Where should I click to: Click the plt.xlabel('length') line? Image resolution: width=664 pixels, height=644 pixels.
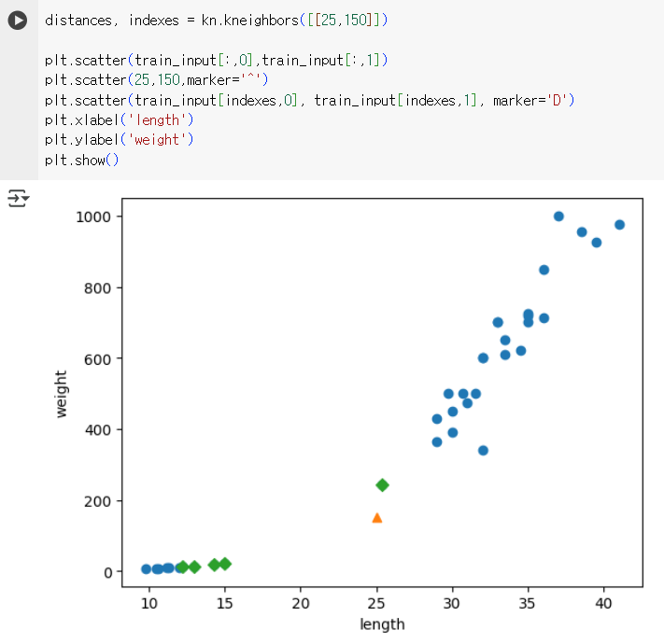click(119, 120)
